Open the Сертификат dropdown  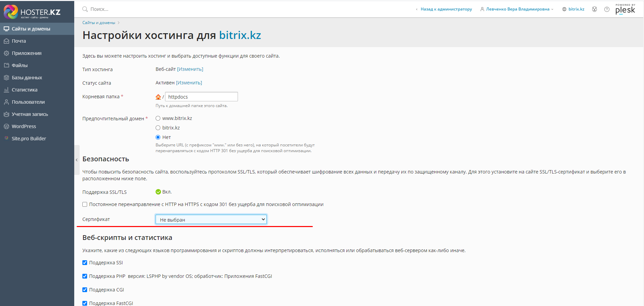point(211,220)
